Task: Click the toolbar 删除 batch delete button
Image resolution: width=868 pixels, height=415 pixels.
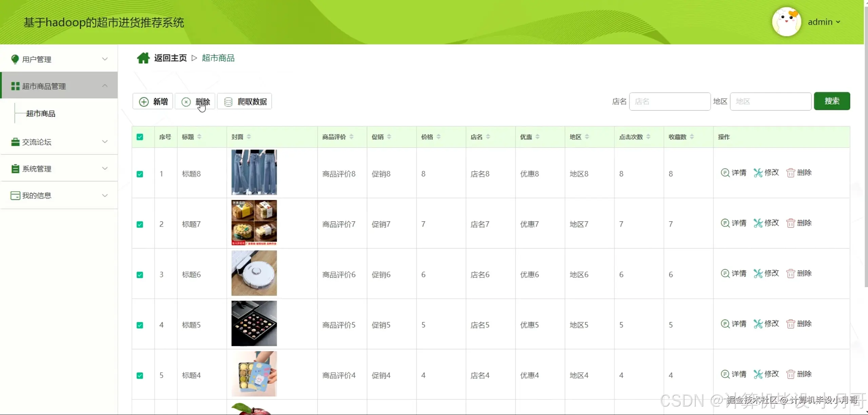Action: 195,102
